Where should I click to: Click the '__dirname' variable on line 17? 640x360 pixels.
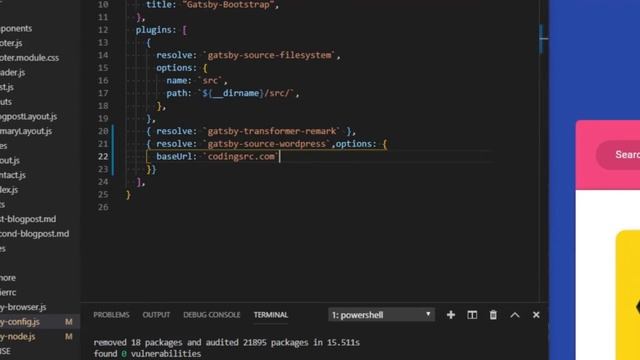(x=236, y=93)
